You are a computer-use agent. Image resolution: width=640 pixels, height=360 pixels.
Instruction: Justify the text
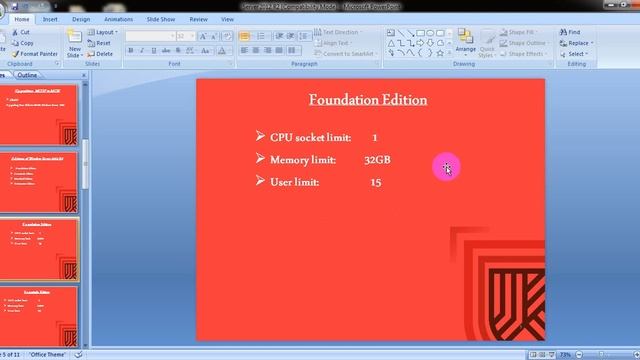click(x=279, y=51)
